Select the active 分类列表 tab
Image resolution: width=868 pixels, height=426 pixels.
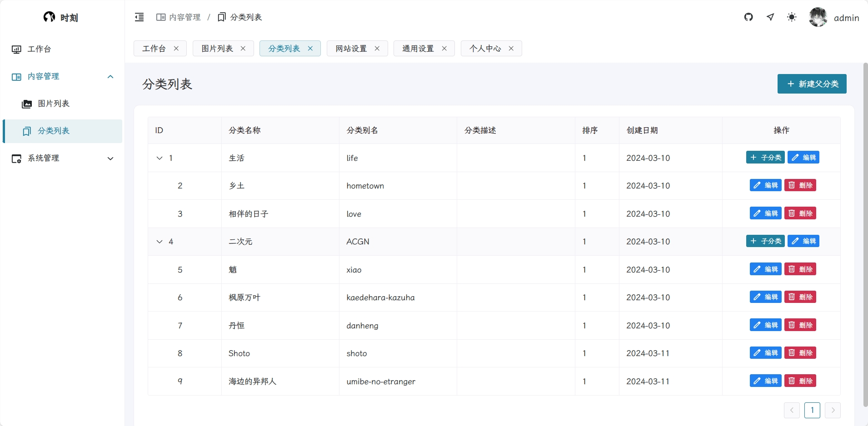click(290, 49)
